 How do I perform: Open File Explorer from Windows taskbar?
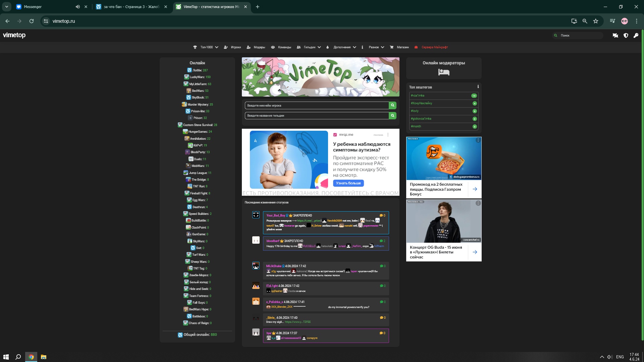pos(44,357)
